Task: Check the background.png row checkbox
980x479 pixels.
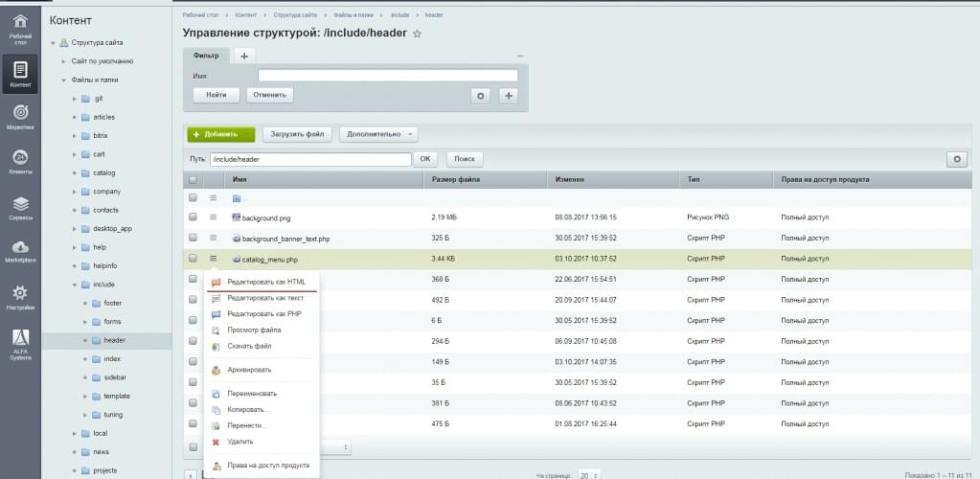Action: [193, 217]
